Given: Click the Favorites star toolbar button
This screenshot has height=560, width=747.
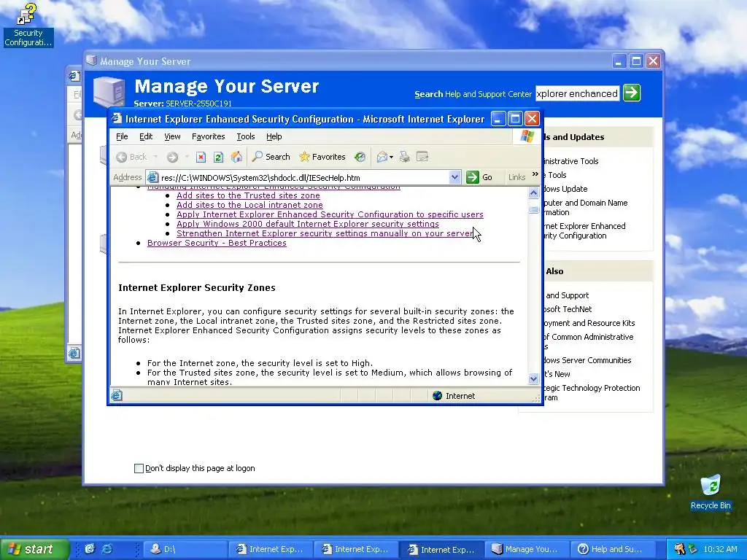Looking at the screenshot, I should click(x=322, y=157).
